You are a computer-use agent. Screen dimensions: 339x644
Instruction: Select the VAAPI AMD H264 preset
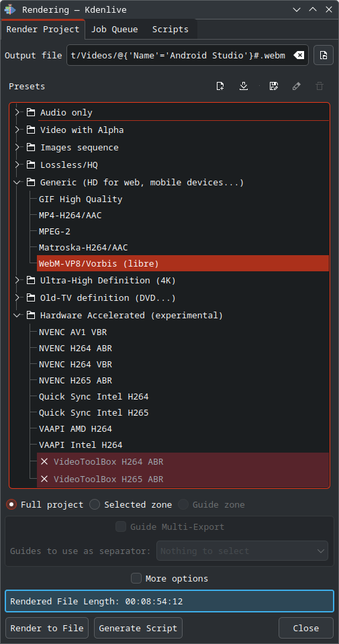pos(183,428)
